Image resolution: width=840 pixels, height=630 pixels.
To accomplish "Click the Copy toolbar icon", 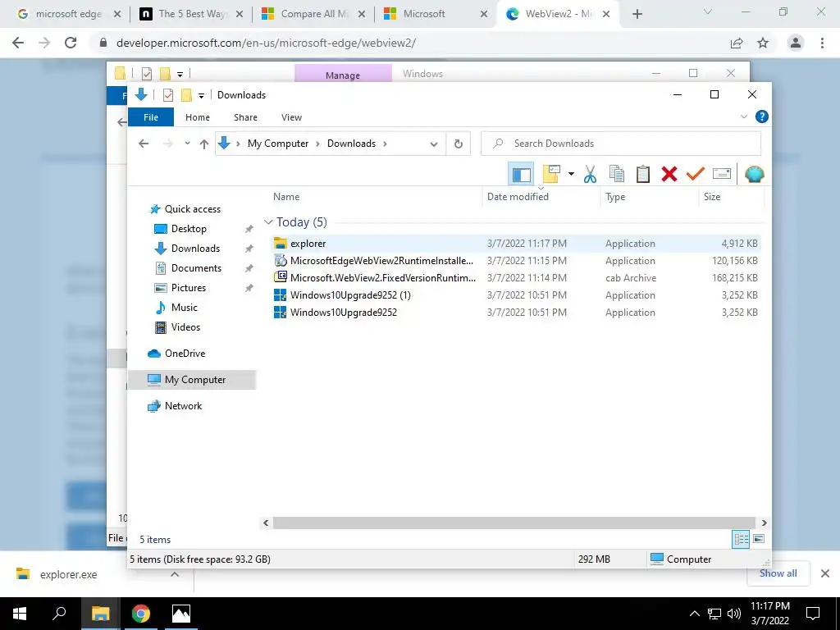I will pos(617,174).
